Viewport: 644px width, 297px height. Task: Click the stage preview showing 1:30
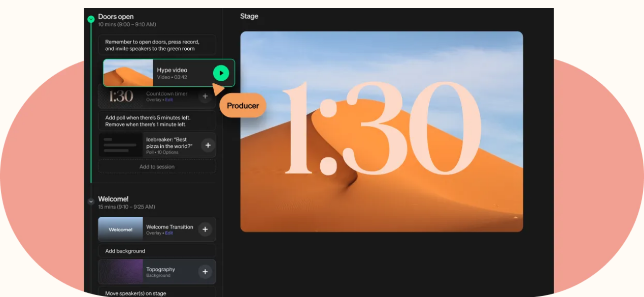(381, 131)
